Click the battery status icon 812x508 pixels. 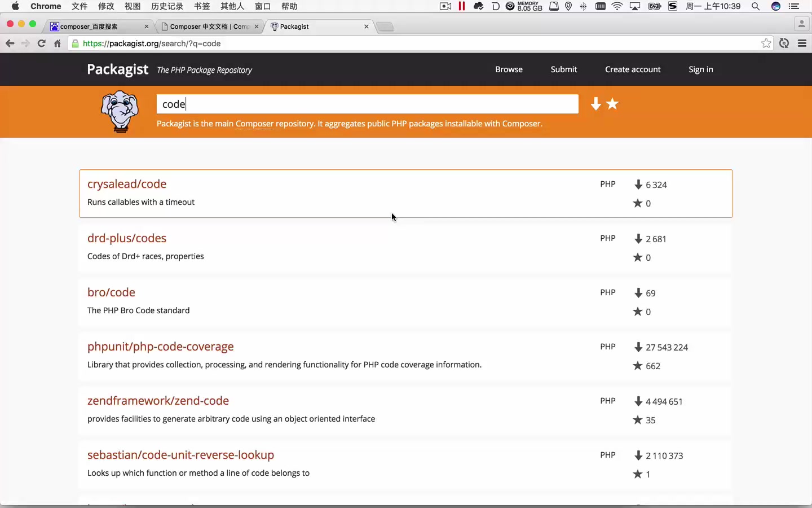click(655, 6)
